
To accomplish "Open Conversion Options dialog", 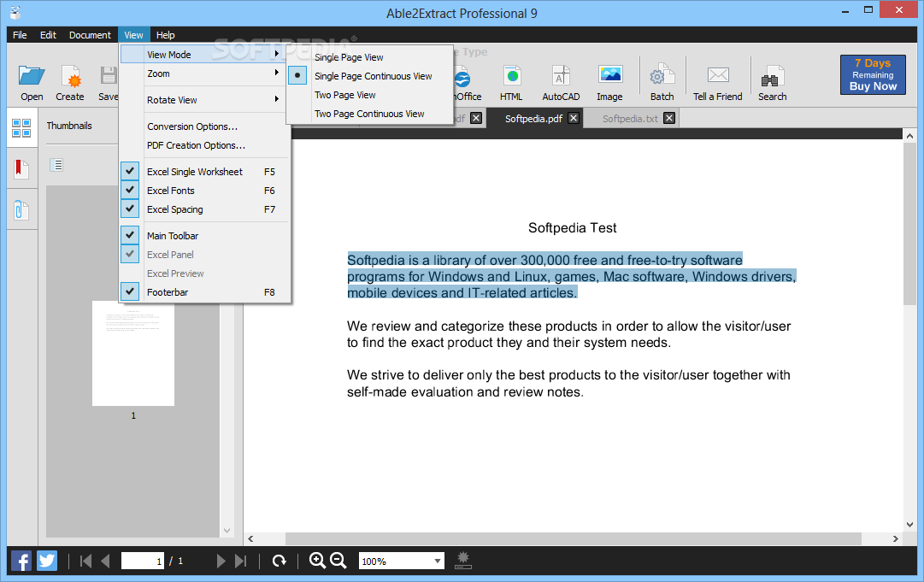I will click(x=205, y=126).
